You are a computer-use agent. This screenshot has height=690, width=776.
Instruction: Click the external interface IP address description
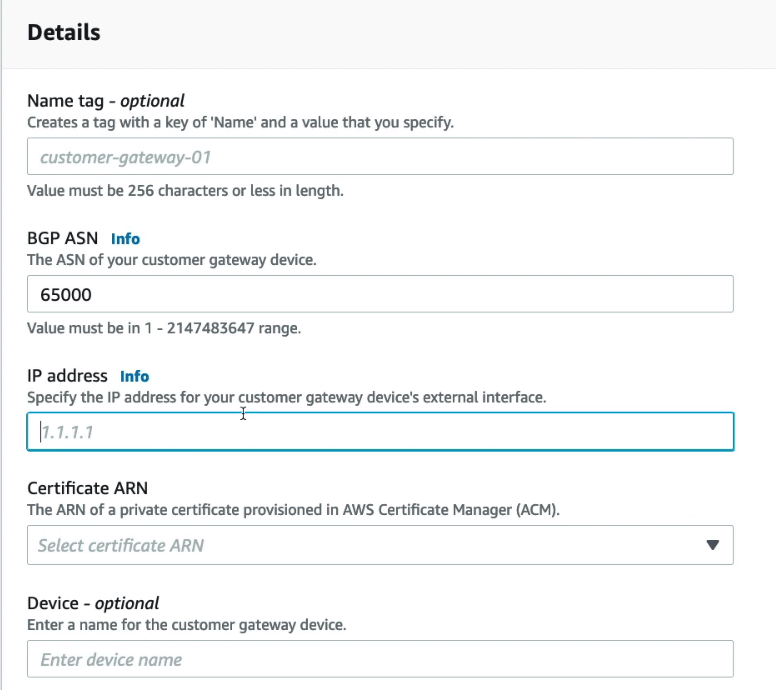(x=286, y=397)
